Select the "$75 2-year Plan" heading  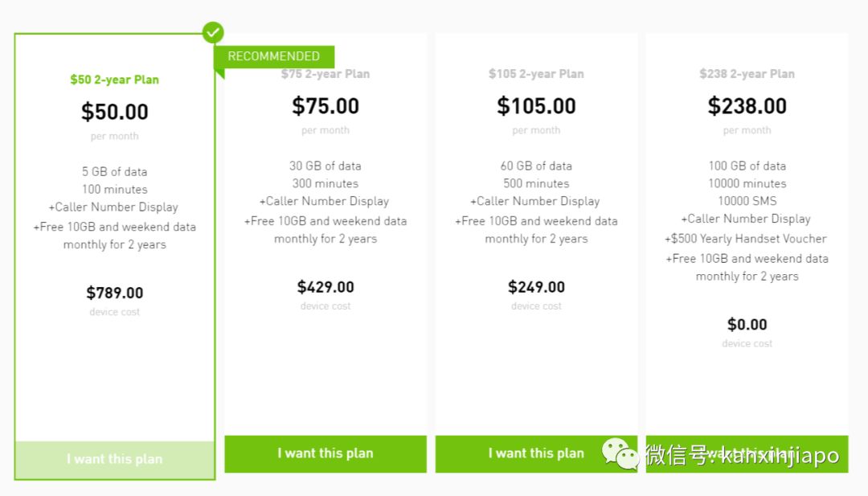tap(325, 74)
